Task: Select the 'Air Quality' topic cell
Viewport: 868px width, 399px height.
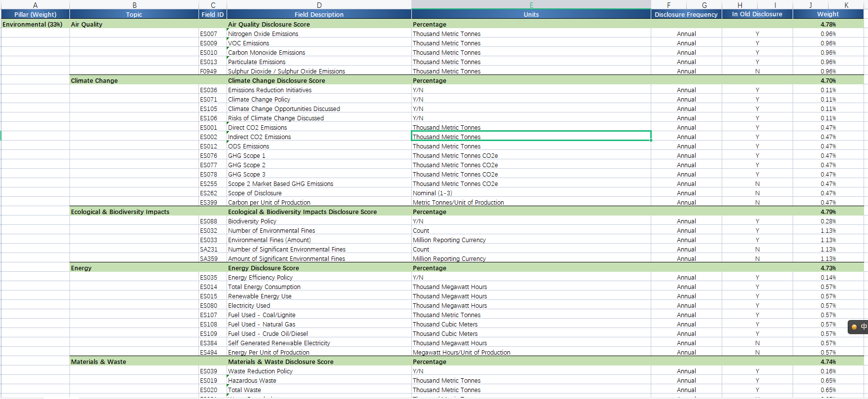Action: 134,24
